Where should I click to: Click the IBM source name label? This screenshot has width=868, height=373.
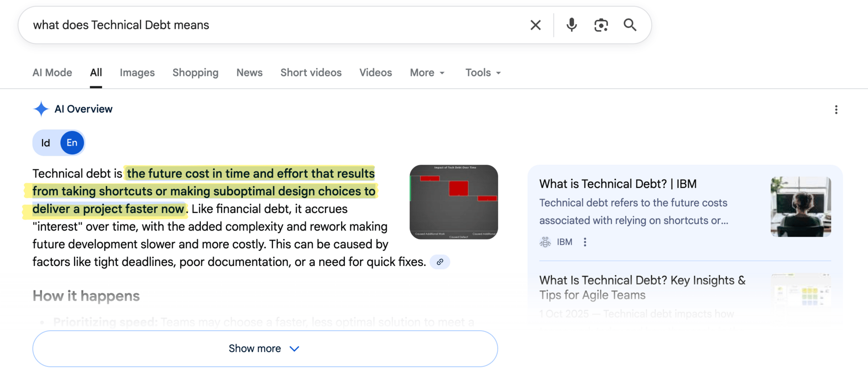[565, 242]
